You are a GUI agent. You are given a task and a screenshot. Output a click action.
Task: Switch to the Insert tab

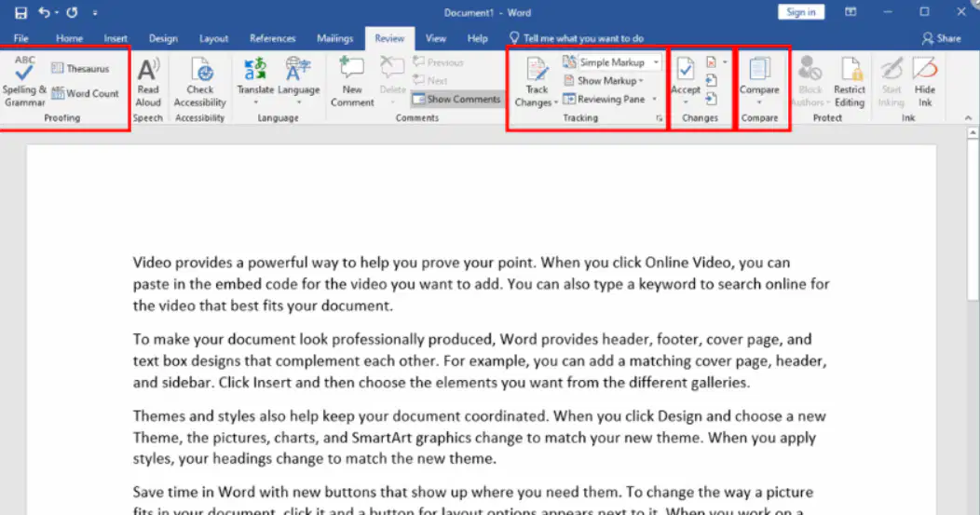[x=116, y=38]
